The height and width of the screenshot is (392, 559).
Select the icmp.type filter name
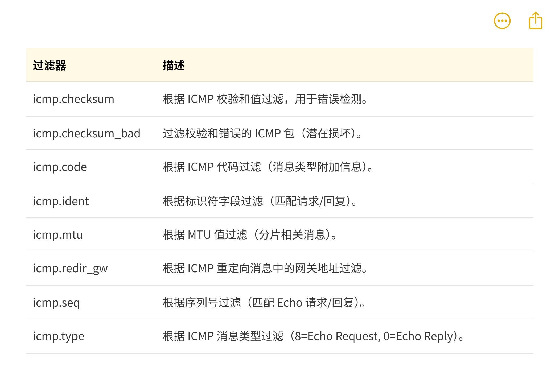point(59,336)
